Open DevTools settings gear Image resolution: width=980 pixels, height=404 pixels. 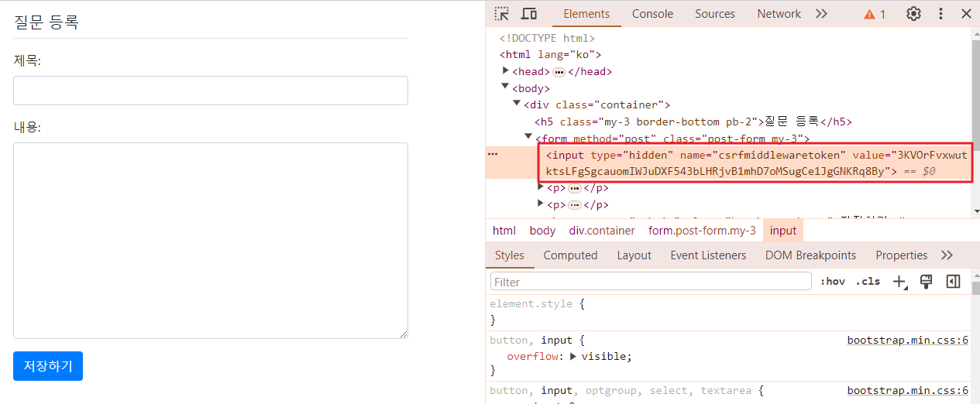pyautogui.click(x=914, y=14)
